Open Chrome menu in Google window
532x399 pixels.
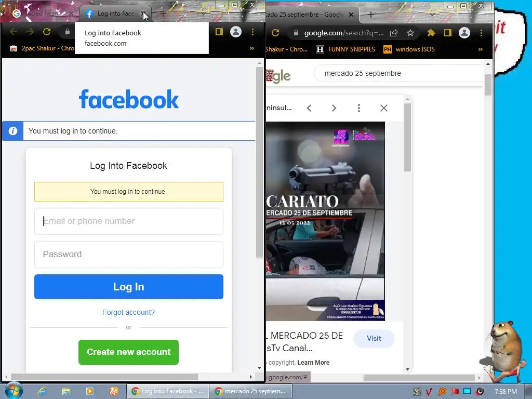click(x=481, y=33)
